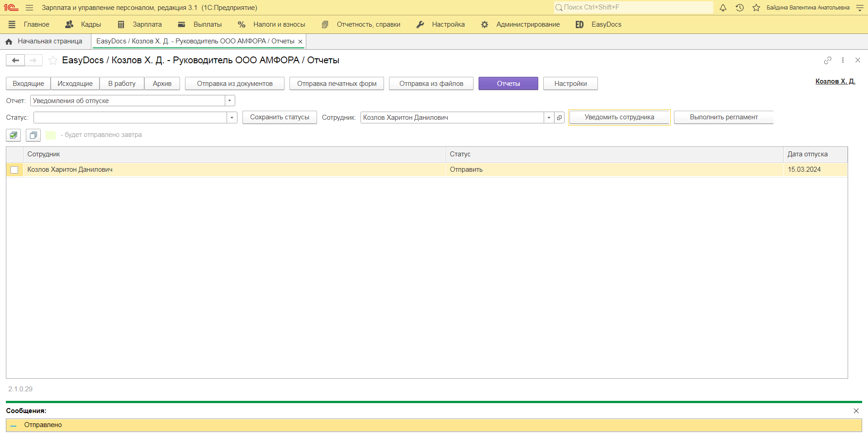Copy link to this page icon
Viewport: 868px width, 437px height.
[x=827, y=60]
